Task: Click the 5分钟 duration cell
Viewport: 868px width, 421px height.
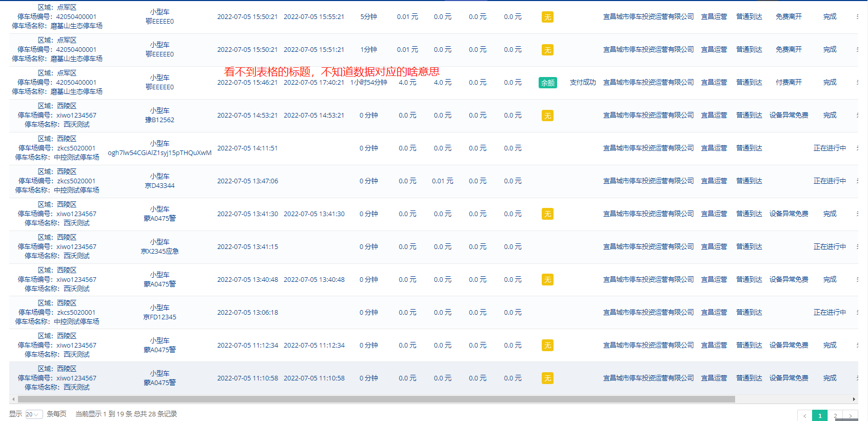Action: (x=369, y=17)
